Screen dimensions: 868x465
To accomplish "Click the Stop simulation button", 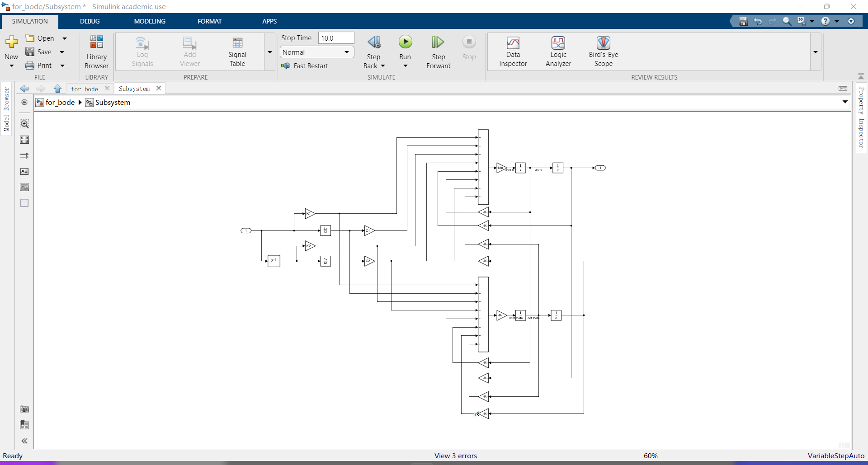I will coord(469,47).
